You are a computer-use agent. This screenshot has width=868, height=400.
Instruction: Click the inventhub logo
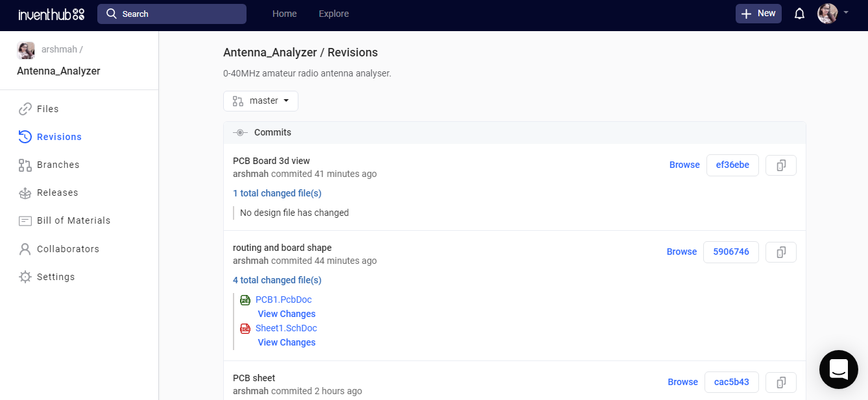pos(51,14)
